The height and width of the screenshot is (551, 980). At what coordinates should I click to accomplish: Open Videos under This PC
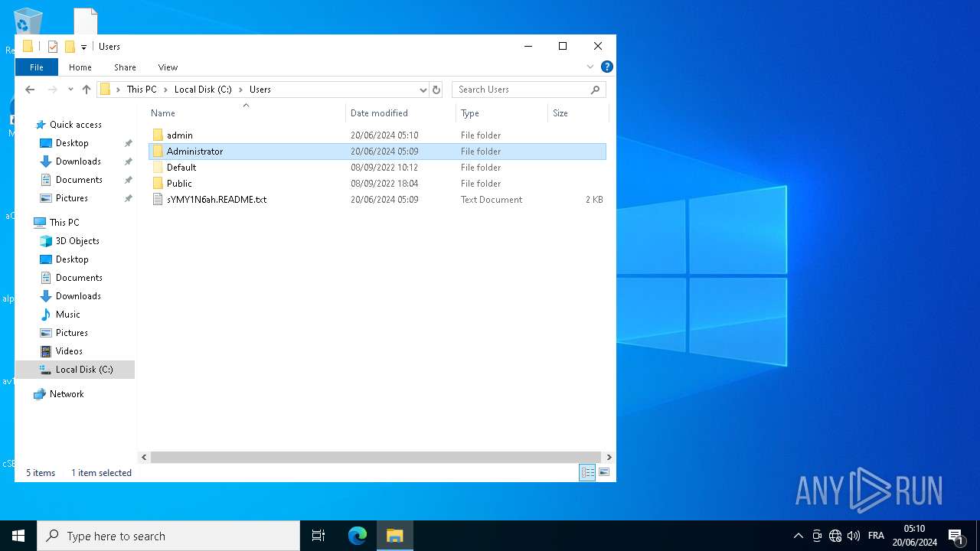click(x=69, y=351)
